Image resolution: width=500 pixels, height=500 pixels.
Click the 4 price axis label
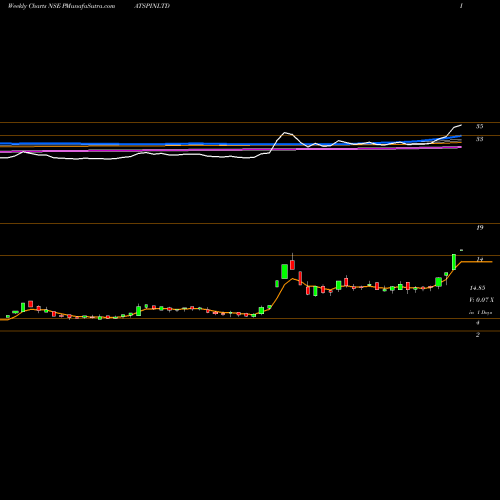click(478, 323)
